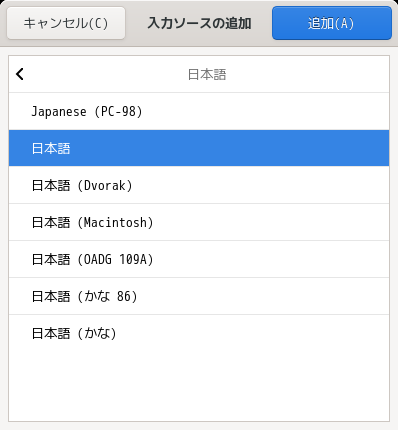This screenshot has width=398, height=430.
Task: Click the empty area below the list
Action: coord(199,386)
